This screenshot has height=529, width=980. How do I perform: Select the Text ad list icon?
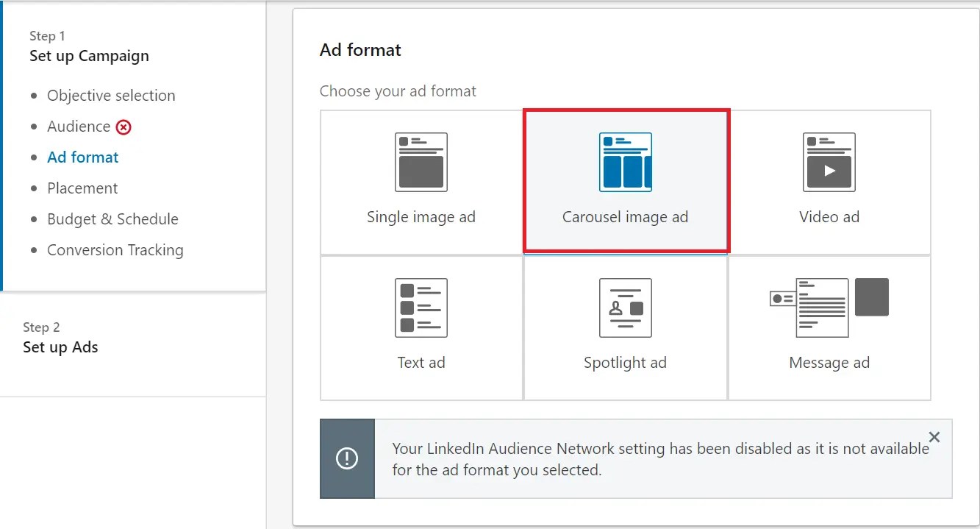421,308
